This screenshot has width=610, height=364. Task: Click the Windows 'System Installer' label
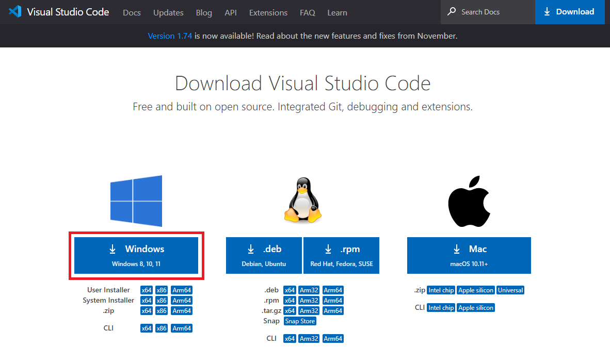click(x=108, y=300)
